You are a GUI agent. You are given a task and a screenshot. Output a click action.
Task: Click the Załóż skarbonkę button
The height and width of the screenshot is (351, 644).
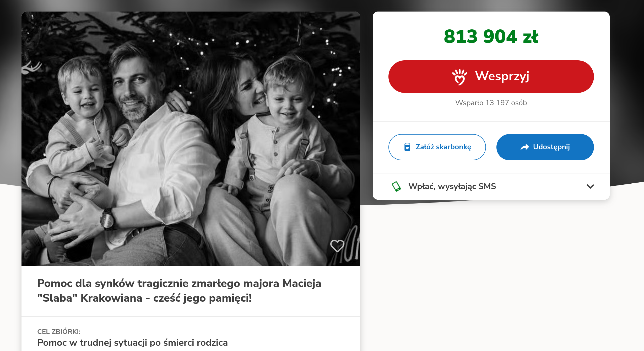[437, 147]
